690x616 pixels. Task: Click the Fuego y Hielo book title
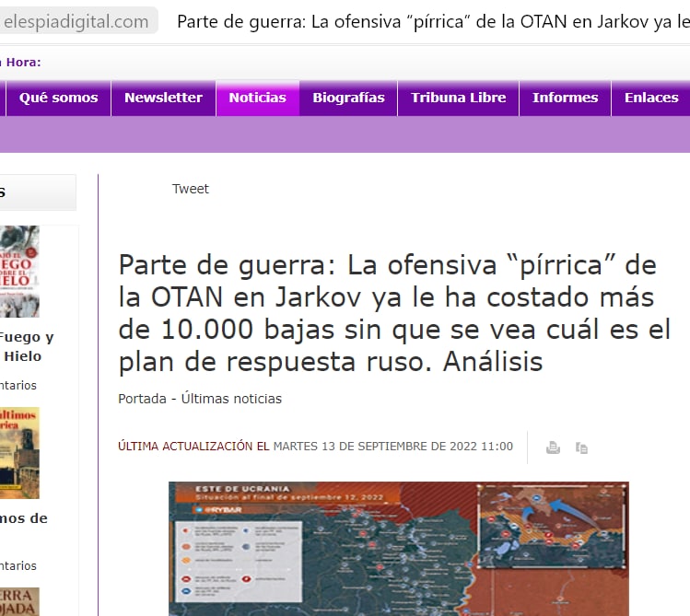coord(26,346)
